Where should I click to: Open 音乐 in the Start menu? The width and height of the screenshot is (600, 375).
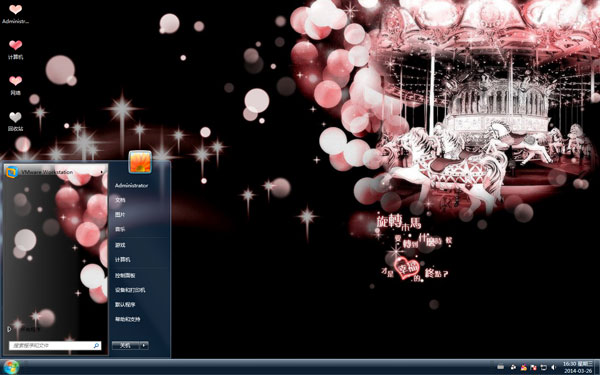120,229
